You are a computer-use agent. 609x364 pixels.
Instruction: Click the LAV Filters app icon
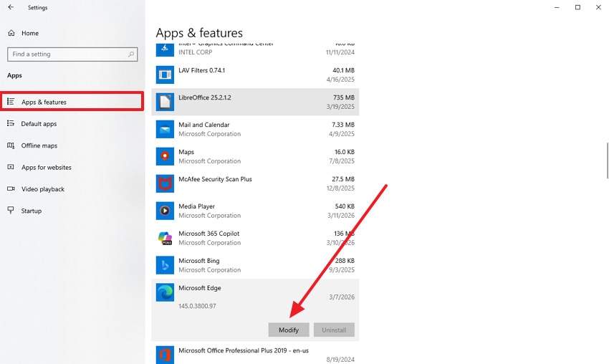165,75
